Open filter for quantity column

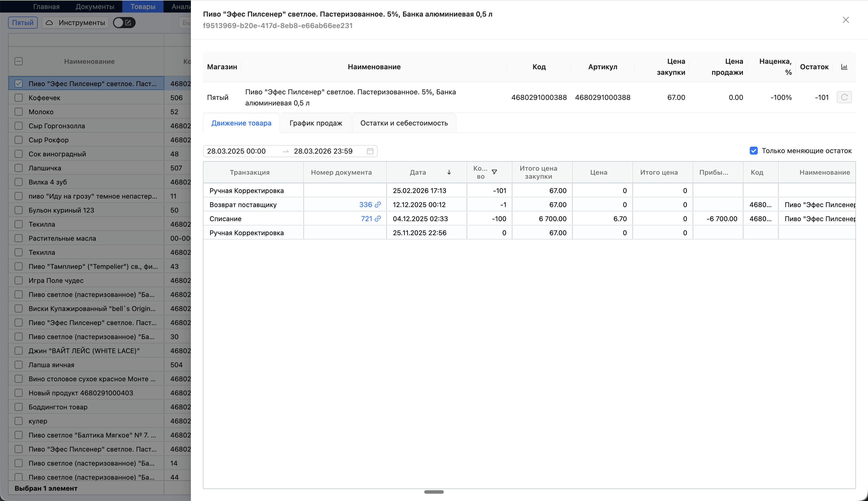(494, 172)
